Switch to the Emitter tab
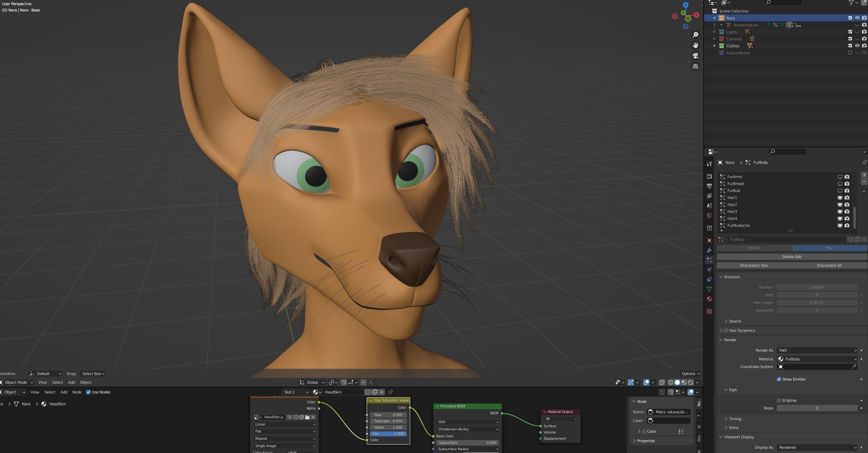The image size is (868, 453). 754,248
